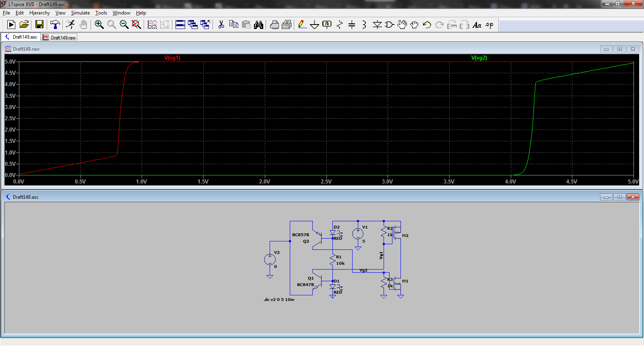Click the Undo arrow icon

[427, 25]
